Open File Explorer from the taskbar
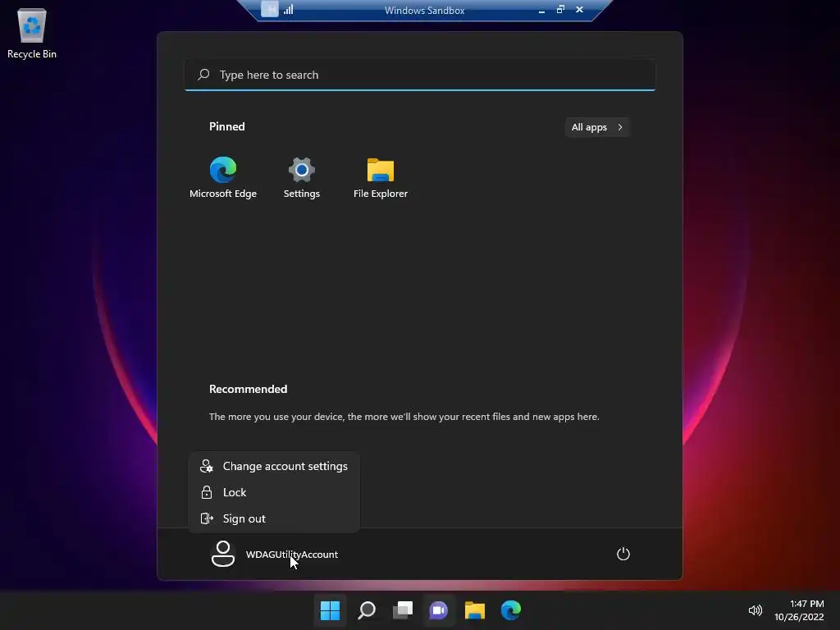The height and width of the screenshot is (630, 840). click(x=475, y=610)
